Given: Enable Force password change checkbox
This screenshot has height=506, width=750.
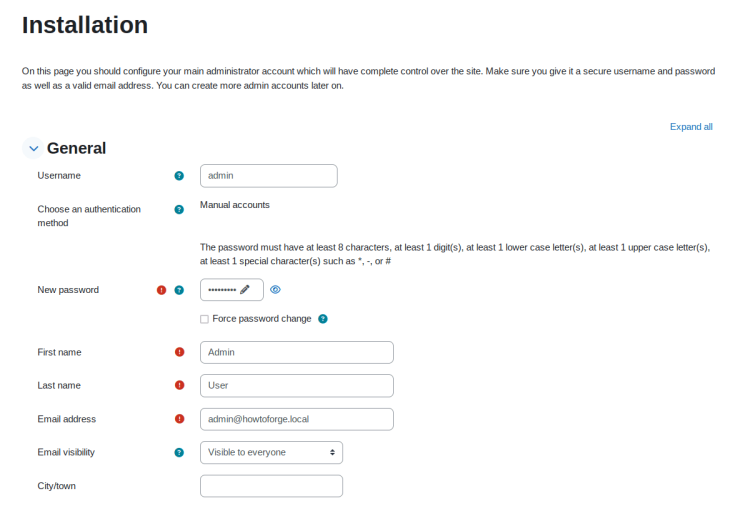Looking at the screenshot, I should click(x=204, y=319).
